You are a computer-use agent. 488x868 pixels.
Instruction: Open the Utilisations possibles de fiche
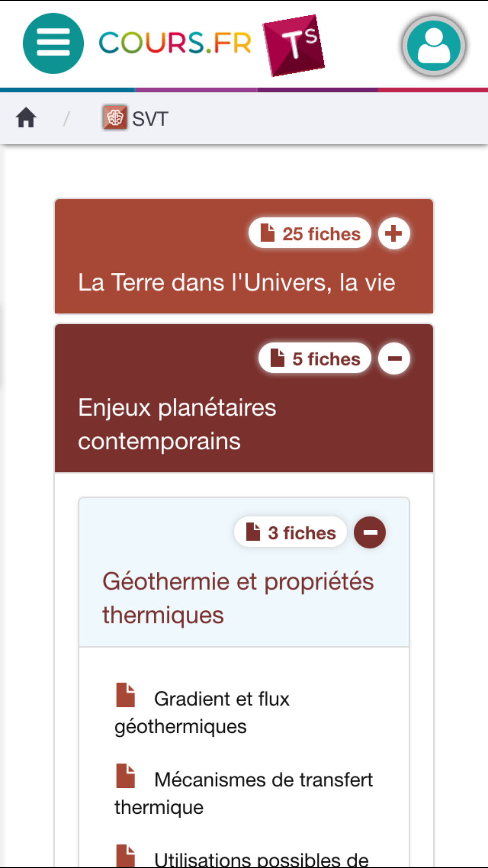pyautogui.click(x=261, y=859)
